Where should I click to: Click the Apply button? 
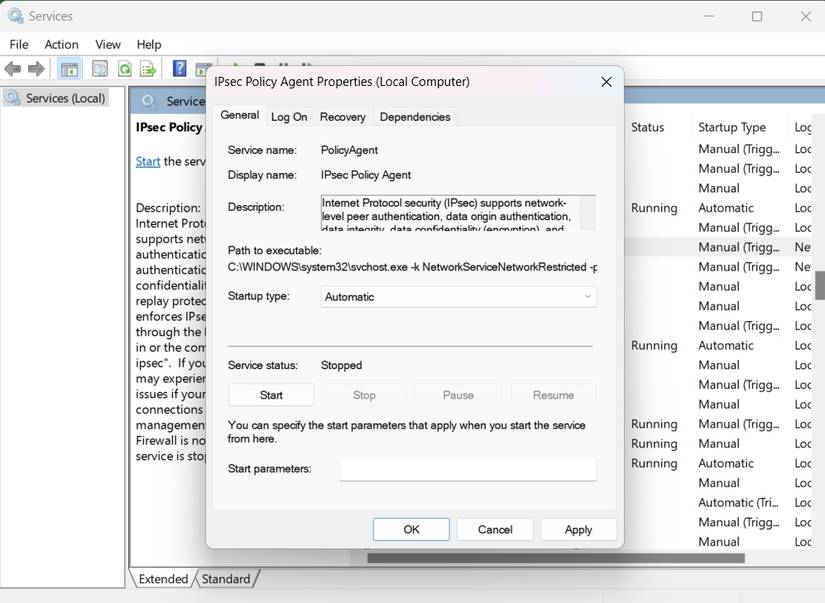coord(578,529)
